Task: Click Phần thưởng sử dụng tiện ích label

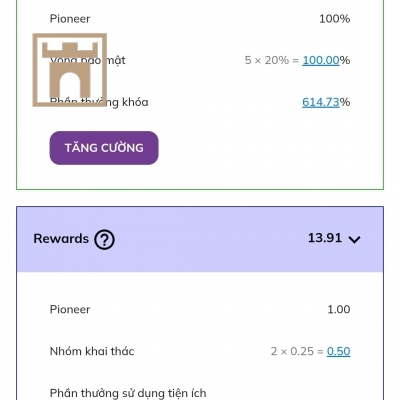Action: (x=128, y=393)
